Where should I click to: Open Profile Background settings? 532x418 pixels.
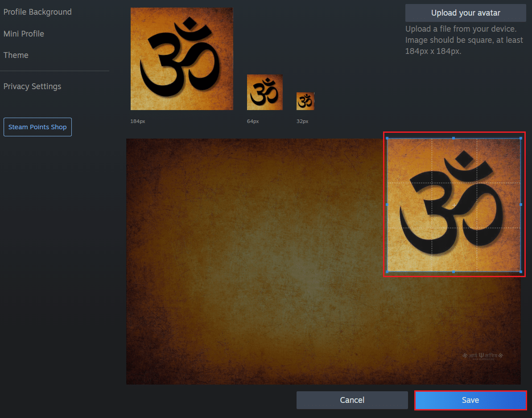pos(37,12)
